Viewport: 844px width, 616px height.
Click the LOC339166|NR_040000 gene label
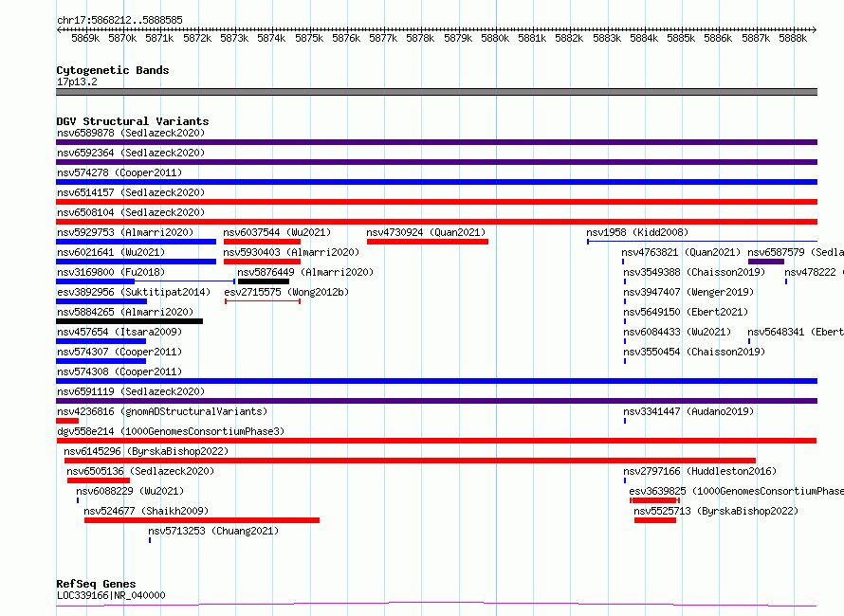coord(111,595)
